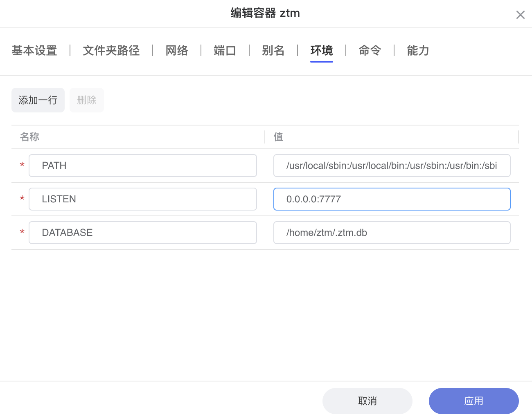Click the 名称 column header
532x417 pixels.
[29, 137]
